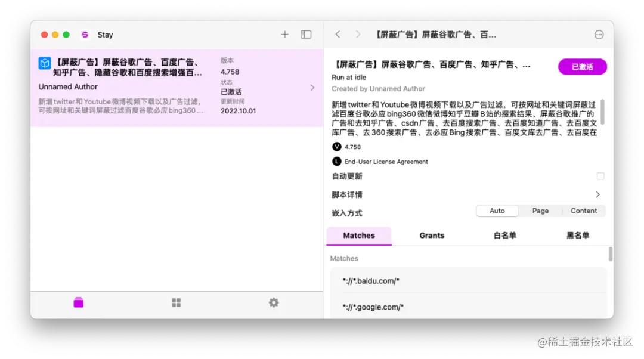Click Created by Unnamed Author text
This screenshot has height=359, width=644.
(x=378, y=89)
